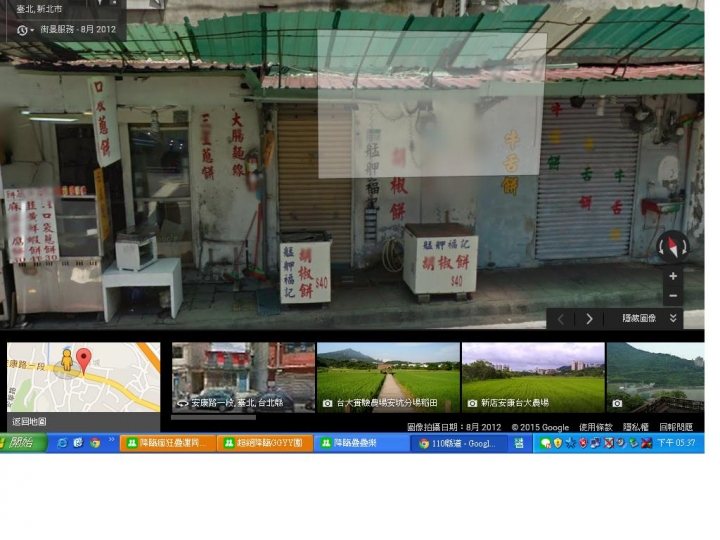Click the 臺北, 新北市 location label
720x540 pixels.
coord(39,9)
